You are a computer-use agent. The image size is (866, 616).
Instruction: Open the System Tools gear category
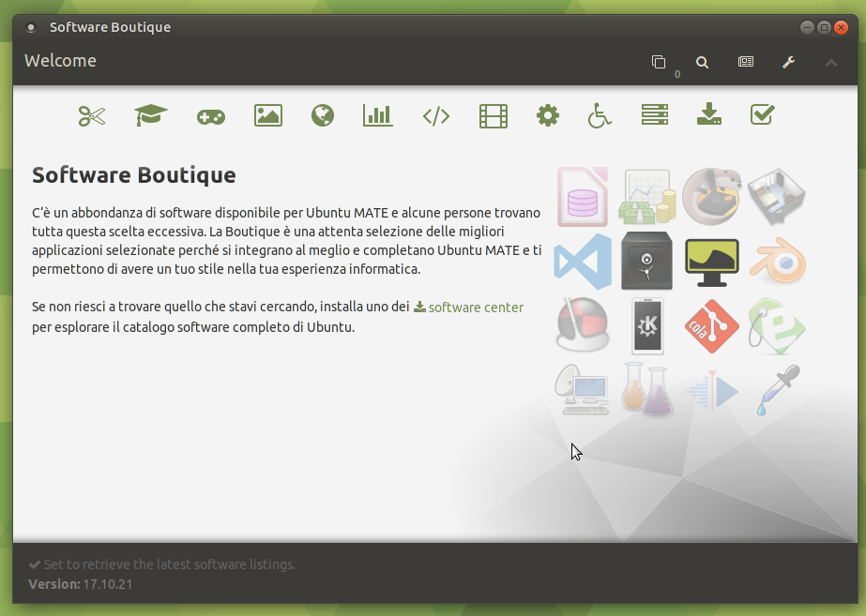pos(548,116)
